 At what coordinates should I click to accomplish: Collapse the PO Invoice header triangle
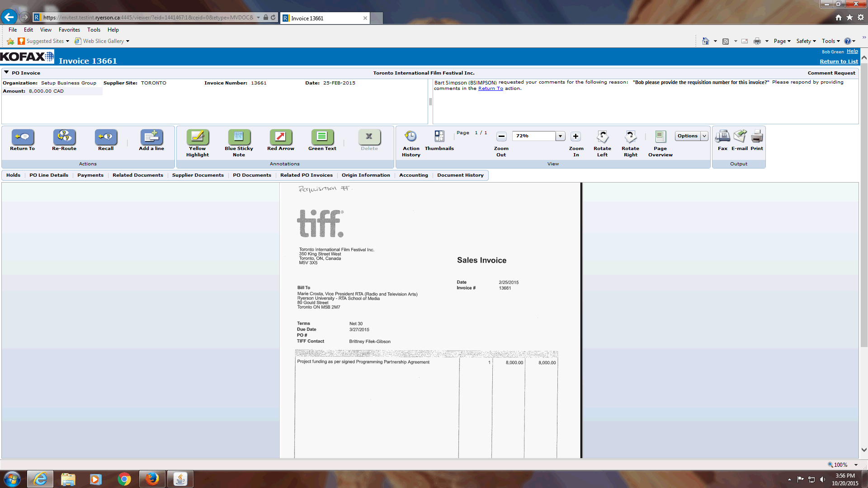point(6,72)
